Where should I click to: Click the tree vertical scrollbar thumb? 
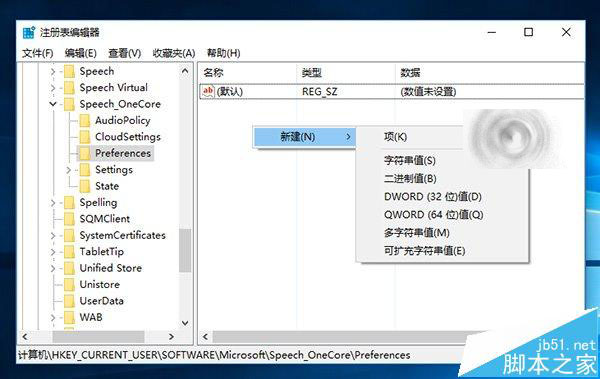(185, 250)
